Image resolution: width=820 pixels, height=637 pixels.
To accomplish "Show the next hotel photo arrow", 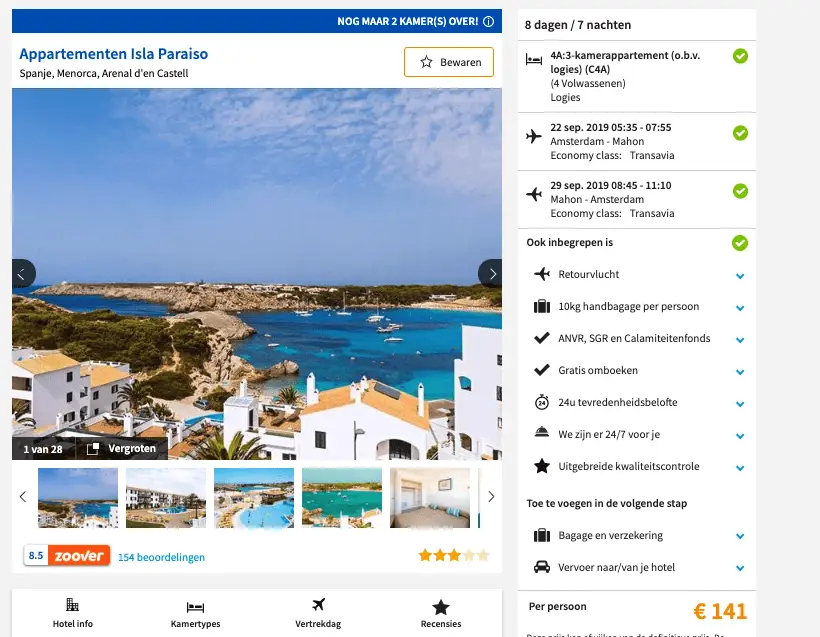I will 491,274.
